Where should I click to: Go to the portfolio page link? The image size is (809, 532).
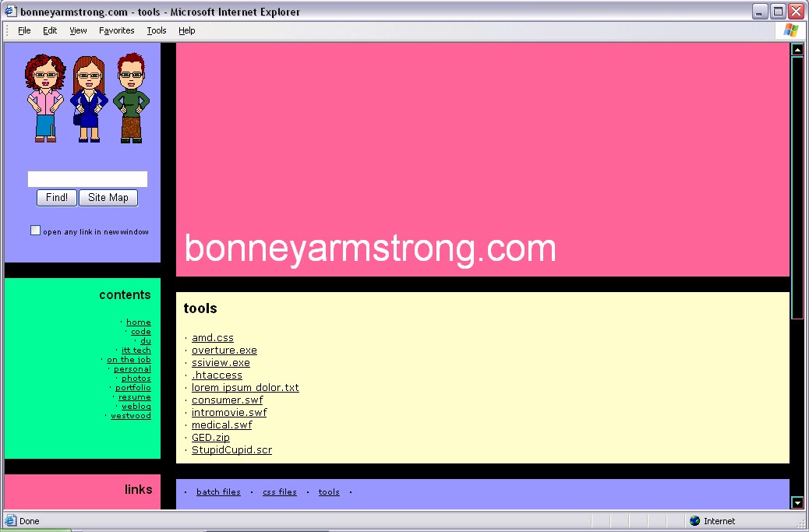[133, 388]
